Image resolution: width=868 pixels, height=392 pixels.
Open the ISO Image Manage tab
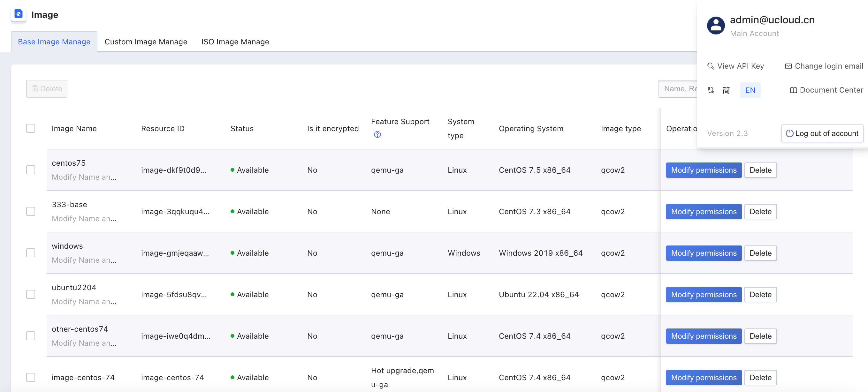[x=235, y=42]
